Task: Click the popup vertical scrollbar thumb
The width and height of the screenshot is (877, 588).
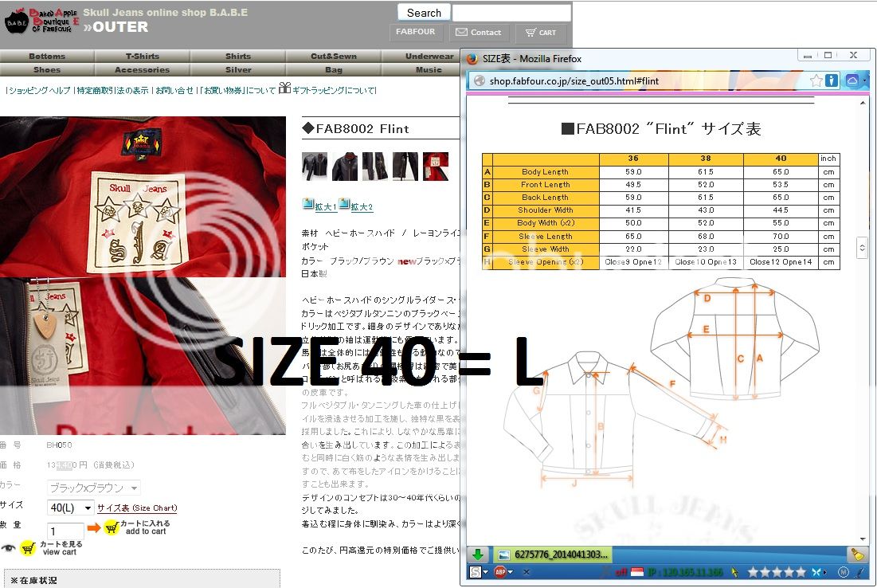Action: tap(863, 247)
